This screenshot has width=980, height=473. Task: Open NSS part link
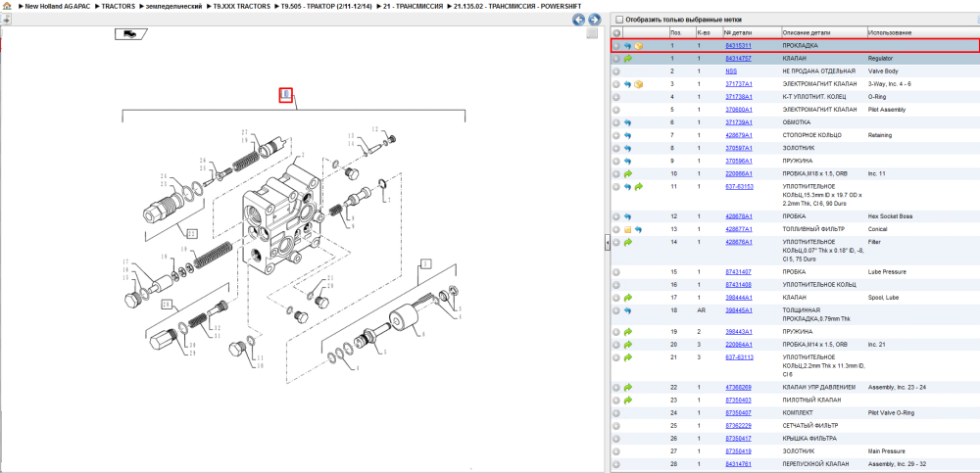click(x=731, y=71)
